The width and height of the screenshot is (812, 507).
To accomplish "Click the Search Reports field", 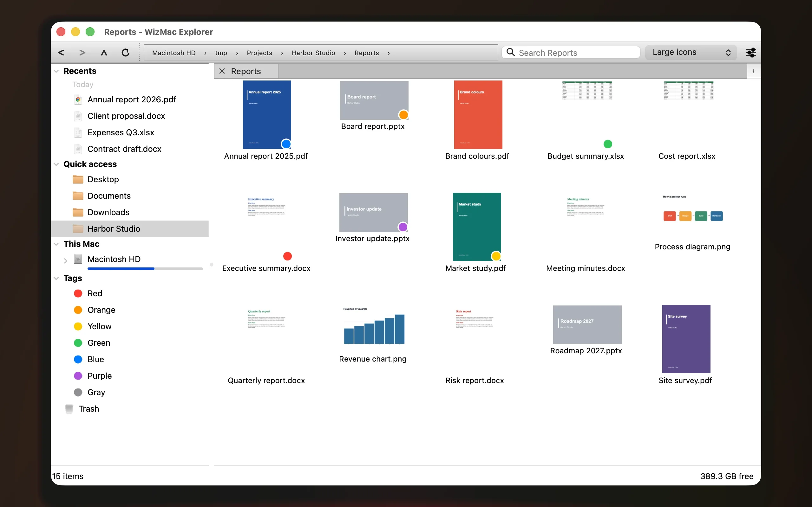I will 571,53.
